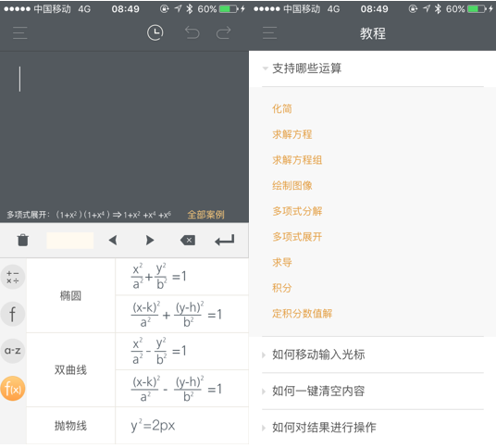The image size is (496, 448).
Task: Open the 全部案例 link
Action: pyautogui.click(x=206, y=215)
